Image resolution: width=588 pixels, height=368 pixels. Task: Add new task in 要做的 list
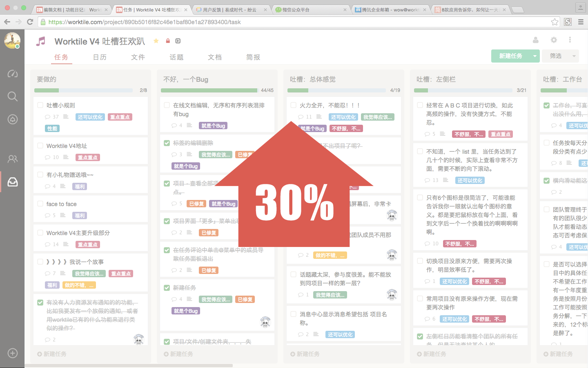52,354
